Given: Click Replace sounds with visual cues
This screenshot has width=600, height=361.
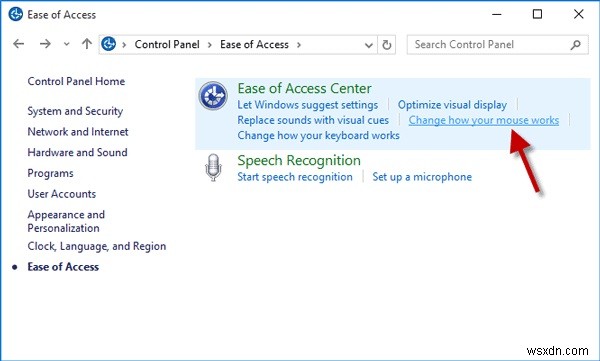Looking at the screenshot, I should click(313, 120).
